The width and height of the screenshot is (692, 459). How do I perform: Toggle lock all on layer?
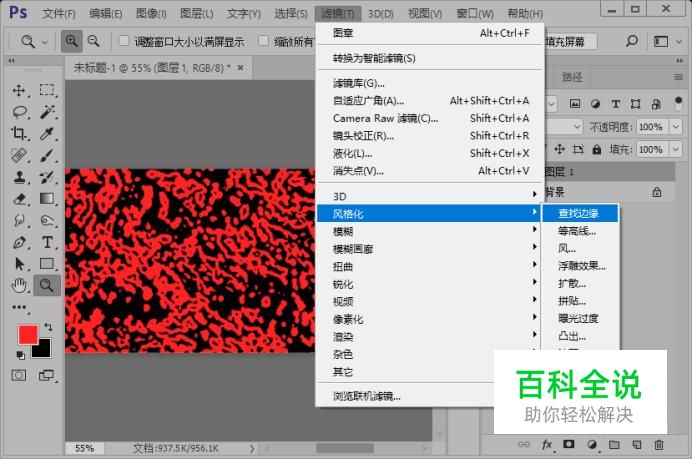(x=597, y=150)
